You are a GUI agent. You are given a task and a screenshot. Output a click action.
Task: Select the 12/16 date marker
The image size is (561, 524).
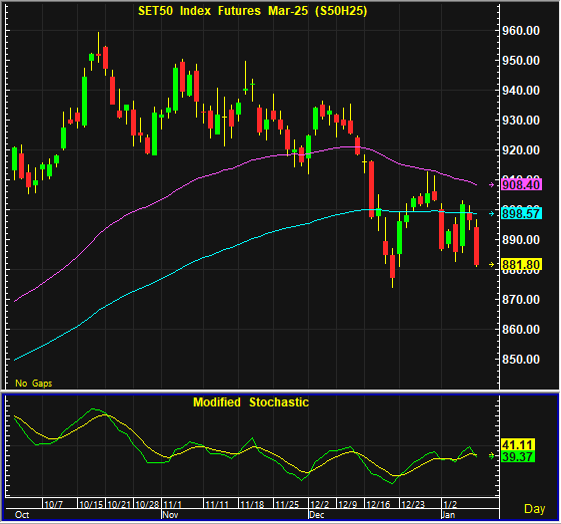pyautogui.click(x=378, y=504)
